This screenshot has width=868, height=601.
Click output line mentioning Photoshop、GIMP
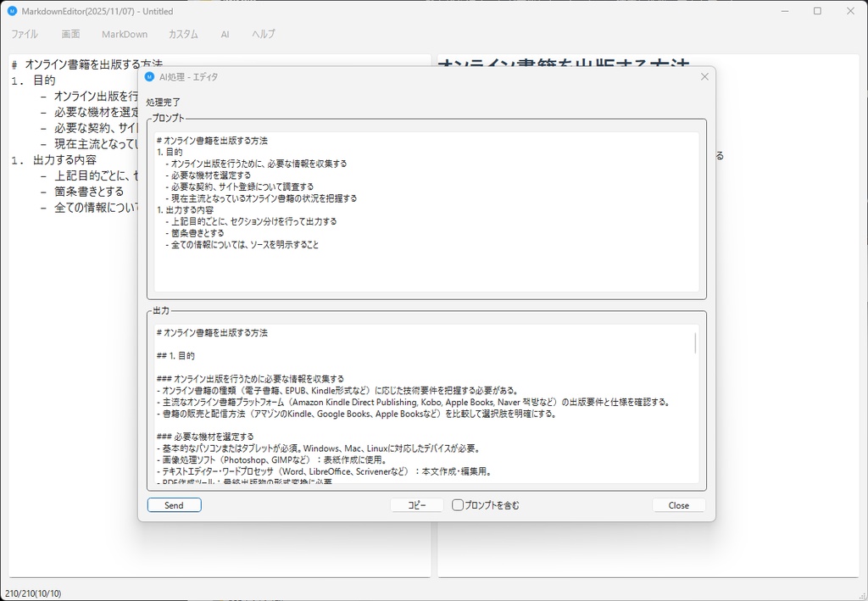(272, 460)
